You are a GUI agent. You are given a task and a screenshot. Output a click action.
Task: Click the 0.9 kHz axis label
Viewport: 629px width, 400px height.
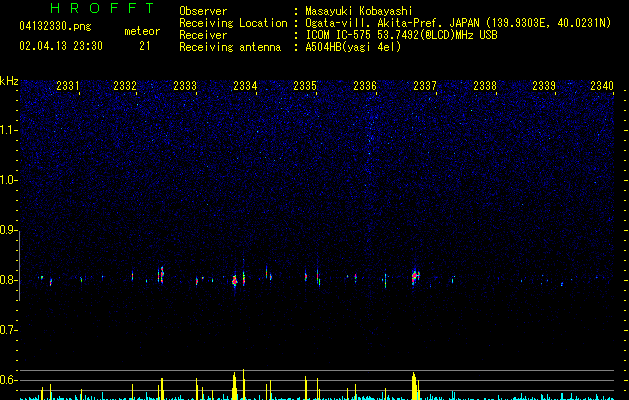8,230
